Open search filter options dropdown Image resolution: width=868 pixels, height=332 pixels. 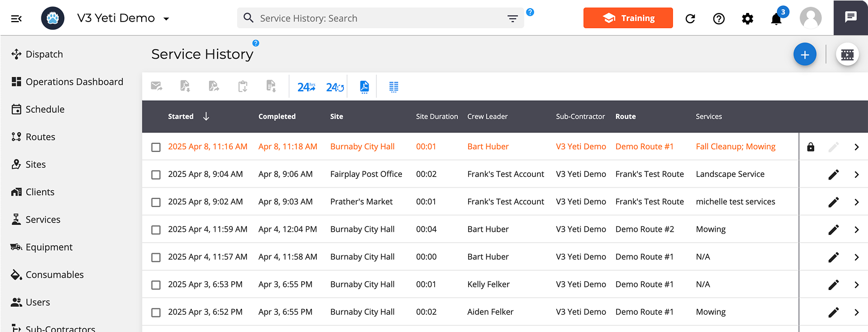point(512,18)
